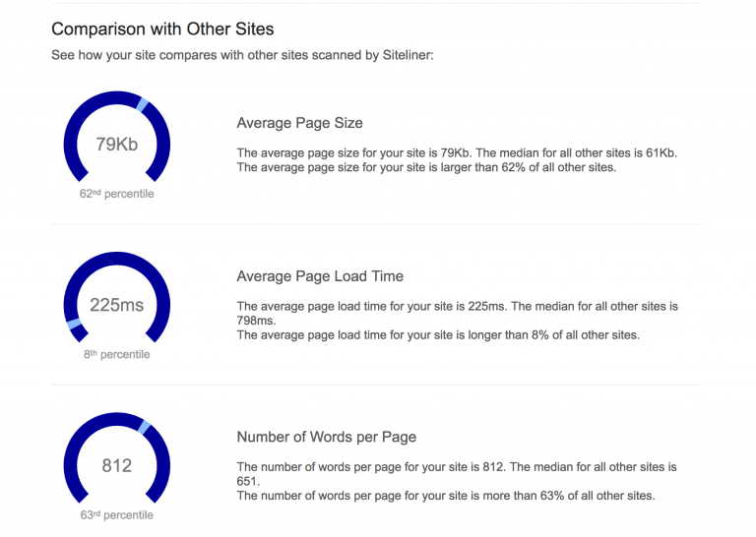This screenshot has height=537, width=756.
Task: Click the Average Page Load Time heading
Action: [320, 276]
